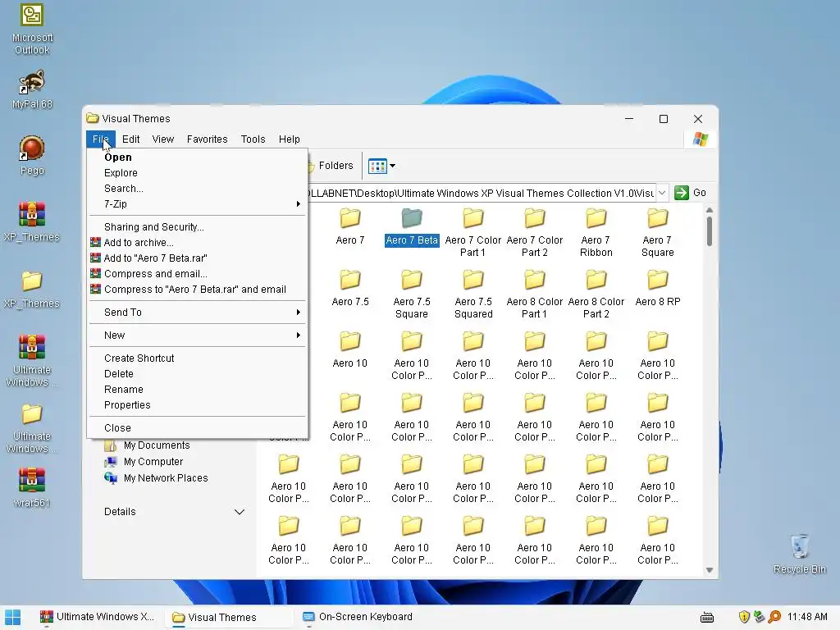
Task: Expand the Details panel chevron
Action: (x=240, y=512)
